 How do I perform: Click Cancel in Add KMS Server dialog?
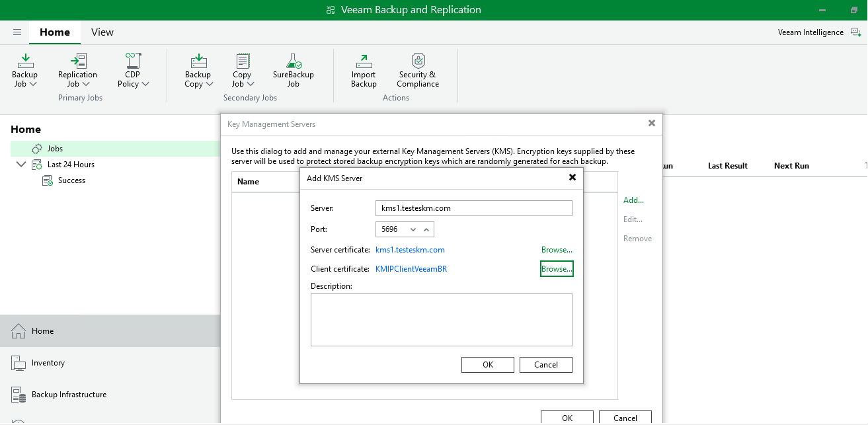tap(546, 365)
